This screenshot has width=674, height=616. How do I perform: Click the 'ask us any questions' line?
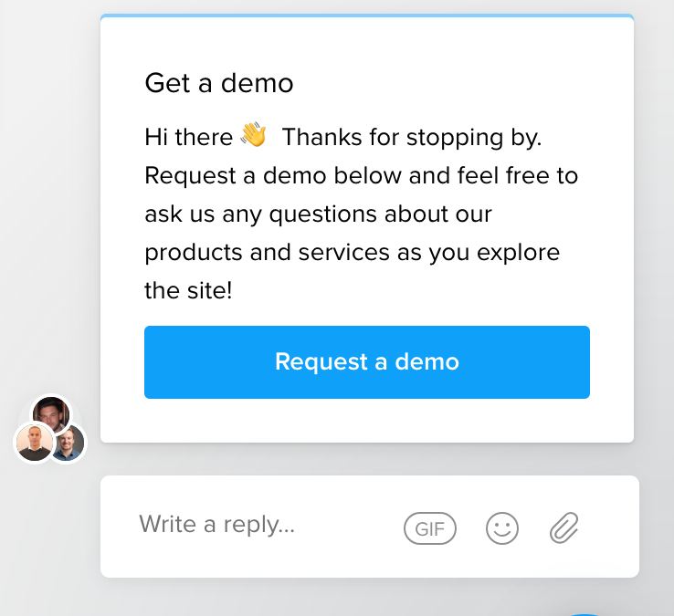coord(318,214)
